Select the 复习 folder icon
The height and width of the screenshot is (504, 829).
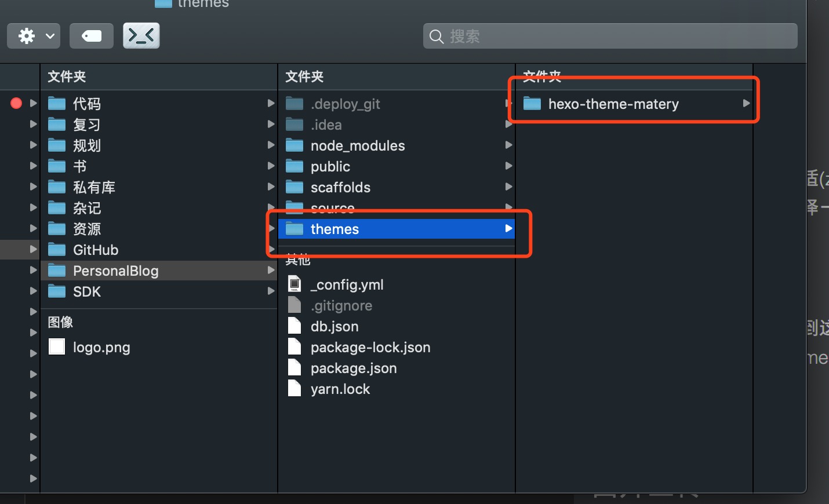tap(57, 125)
